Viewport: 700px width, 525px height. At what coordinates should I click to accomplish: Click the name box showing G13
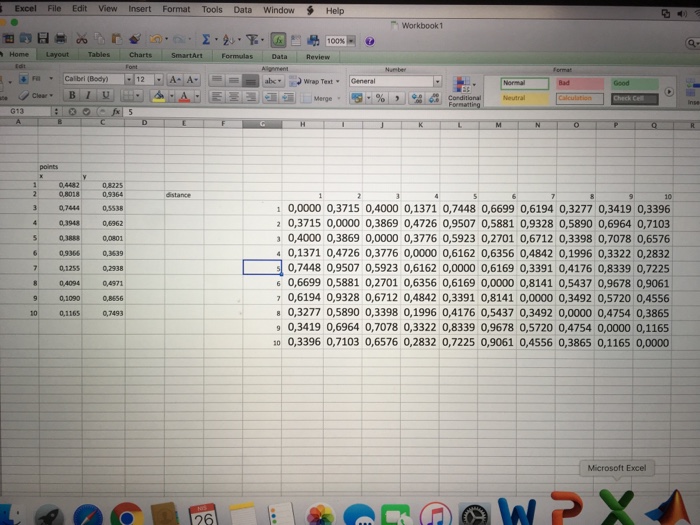pyautogui.click(x=25, y=111)
